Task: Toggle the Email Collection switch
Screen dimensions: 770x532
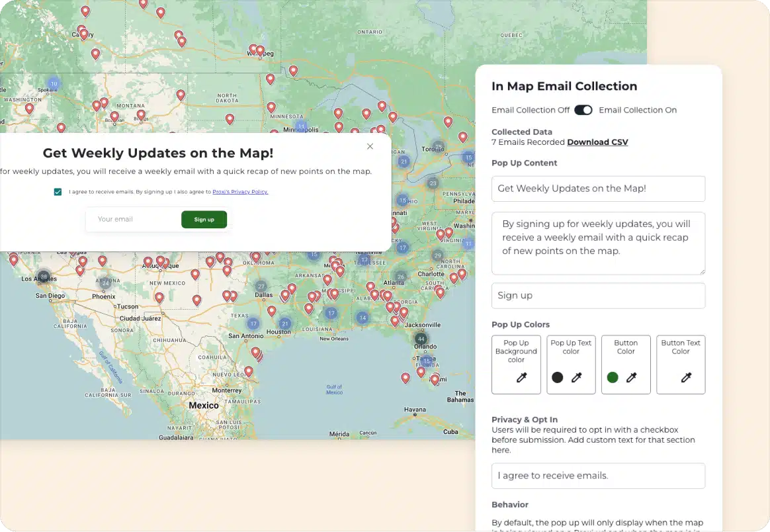Action: pyautogui.click(x=583, y=110)
